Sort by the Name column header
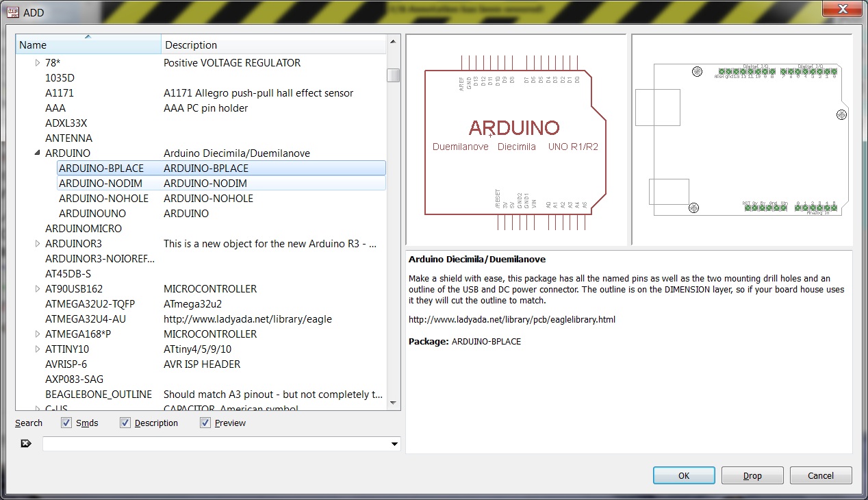 coord(89,45)
